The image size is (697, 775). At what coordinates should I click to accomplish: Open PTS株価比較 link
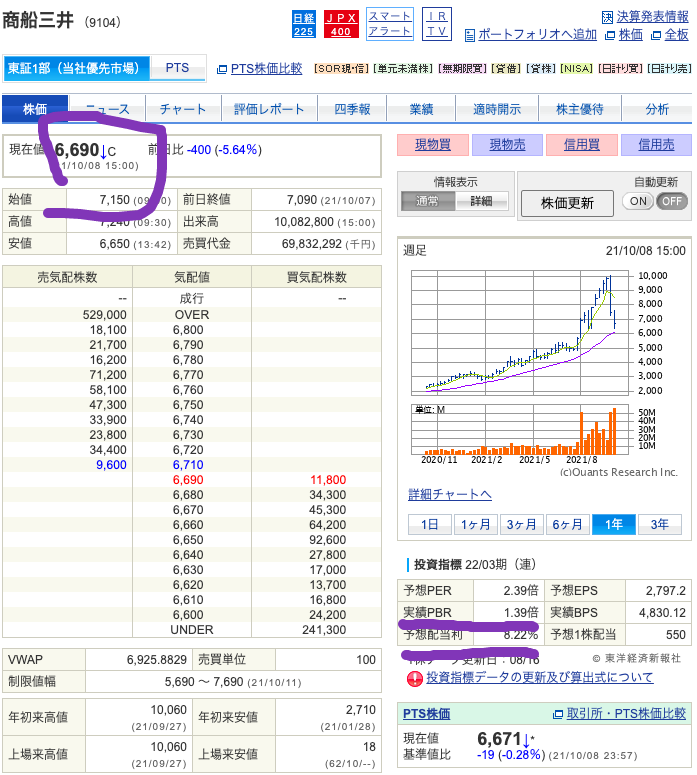pos(266,69)
